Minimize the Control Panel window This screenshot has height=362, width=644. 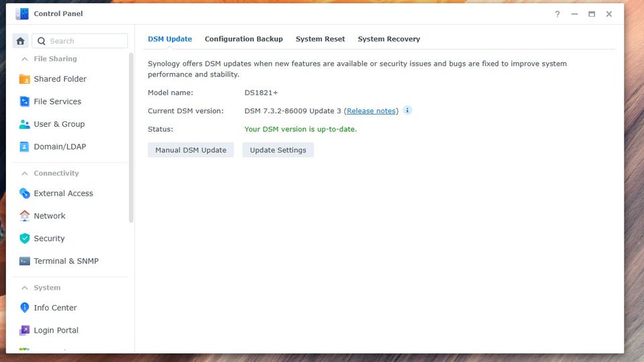tap(575, 14)
